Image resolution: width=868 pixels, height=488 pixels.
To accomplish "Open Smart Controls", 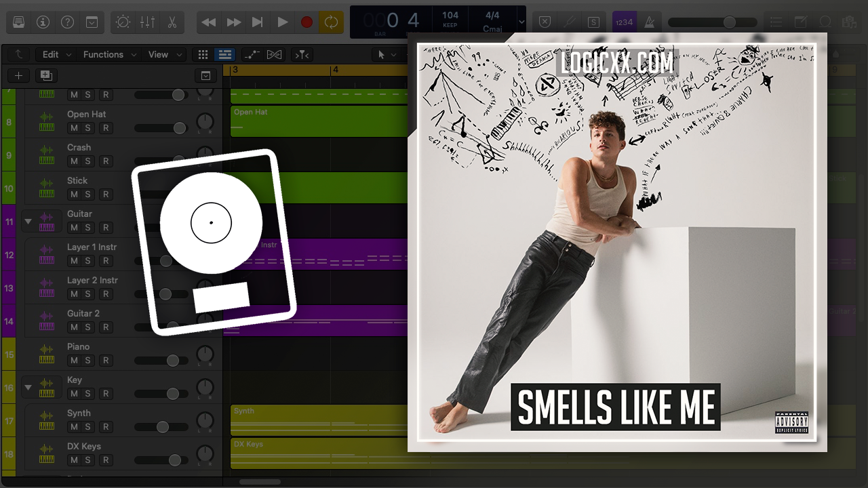I will point(123,22).
